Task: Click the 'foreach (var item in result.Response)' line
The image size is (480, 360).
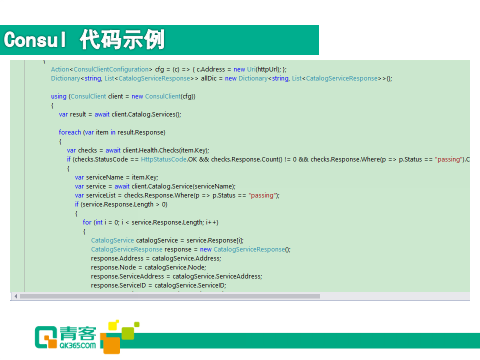Action: (x=112, y=132)
